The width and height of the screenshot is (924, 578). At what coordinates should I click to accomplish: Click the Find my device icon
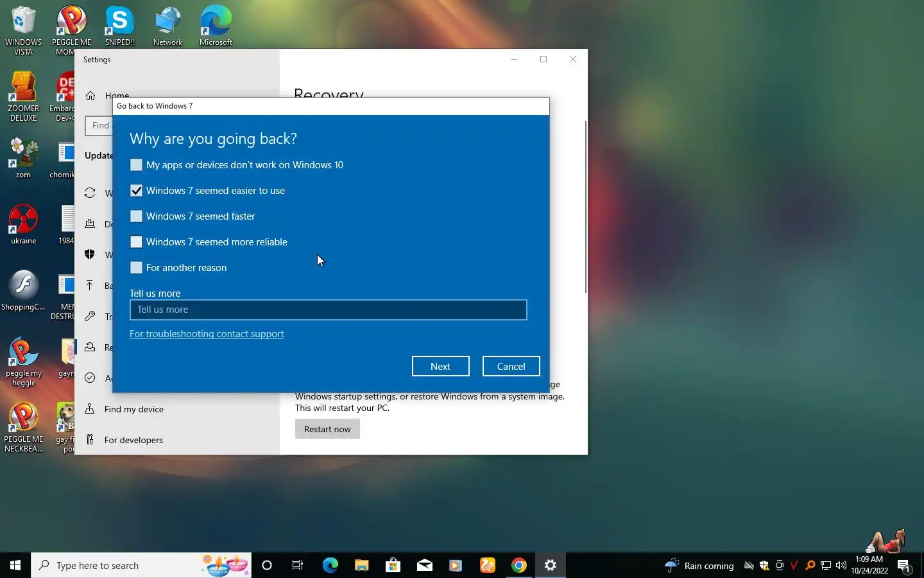click(x=90, y=409)
